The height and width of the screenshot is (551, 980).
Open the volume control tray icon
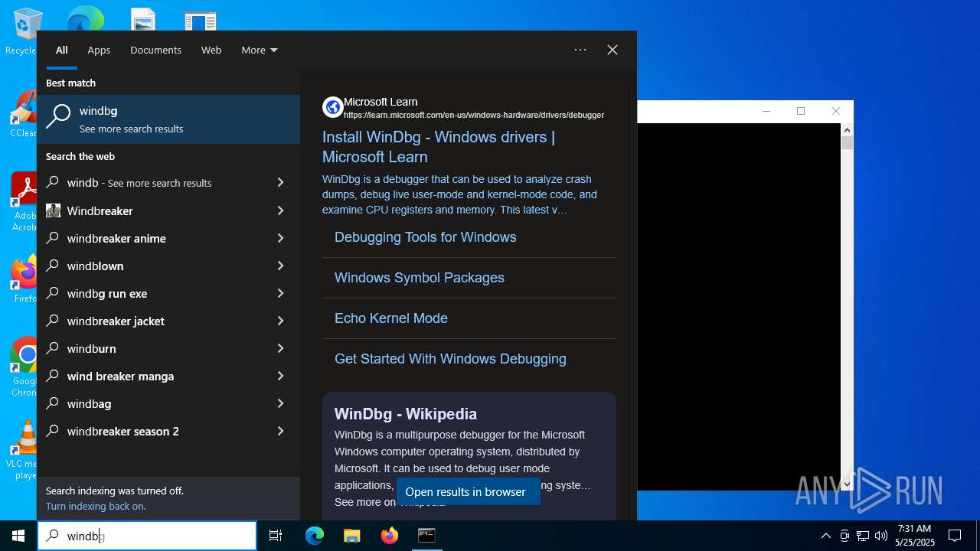881,536
